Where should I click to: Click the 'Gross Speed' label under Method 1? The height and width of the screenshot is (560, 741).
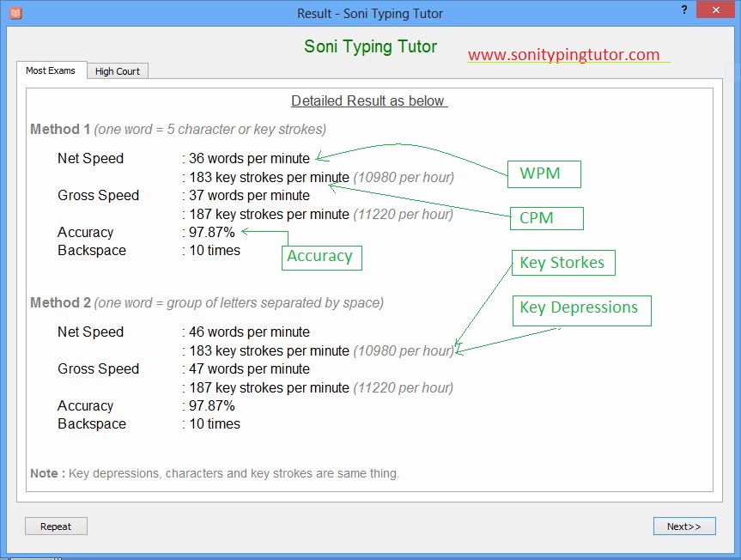[x=98, y=195]
